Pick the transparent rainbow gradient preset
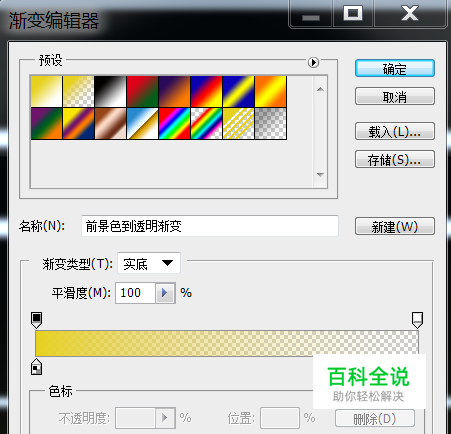 (206, 124)
